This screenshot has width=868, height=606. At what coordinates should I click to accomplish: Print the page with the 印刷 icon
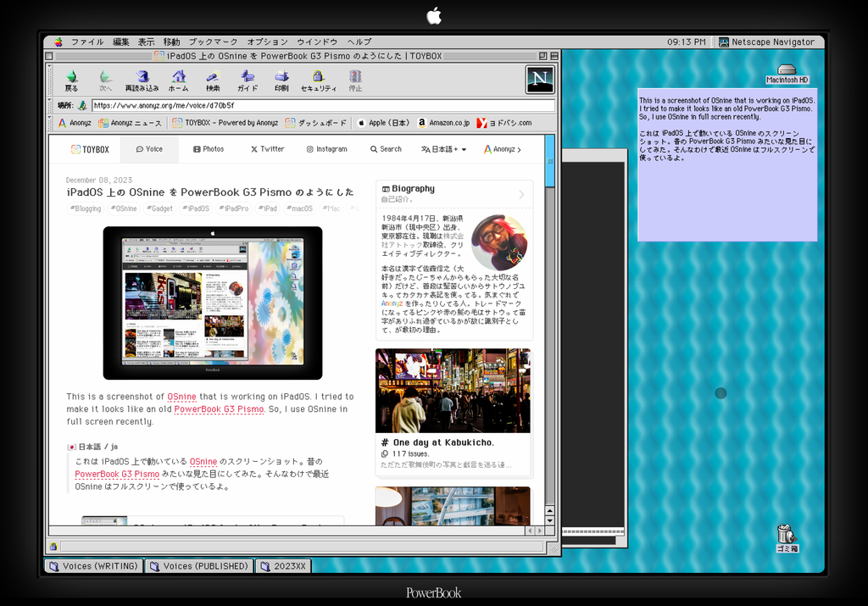281,76
